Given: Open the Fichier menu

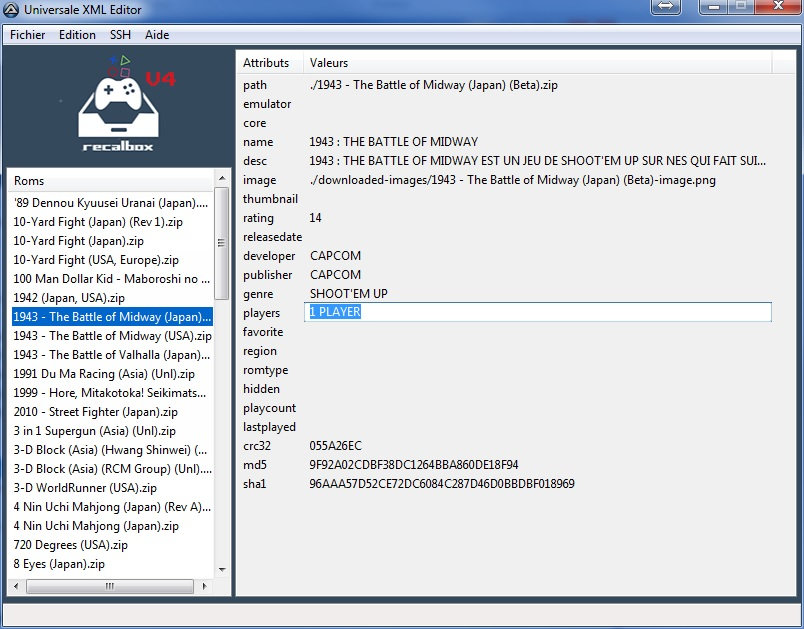Looking at the screenshot, I should [28, 35].
